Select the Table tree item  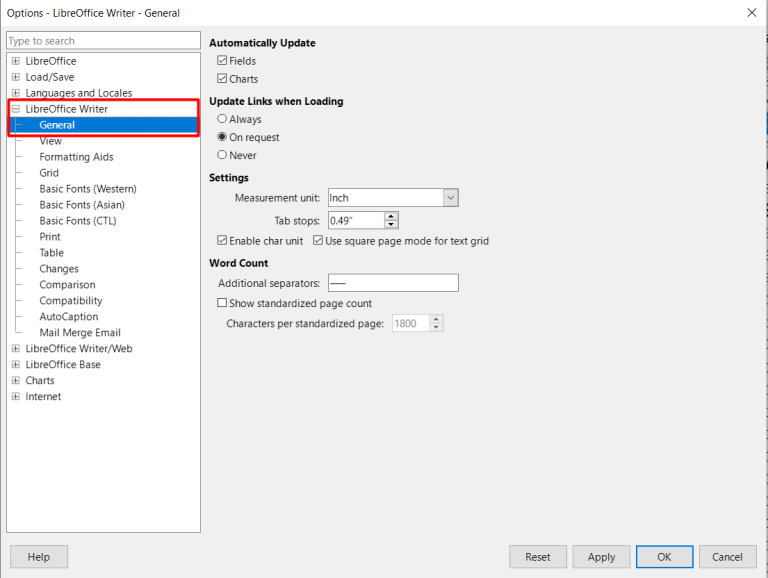(51, 253)
